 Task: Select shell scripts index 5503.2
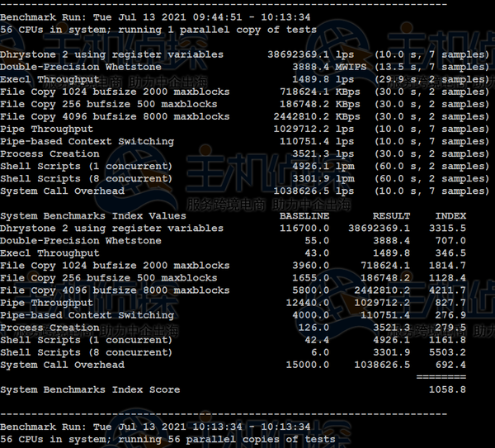pyautogui.click(x=447, y=352)
